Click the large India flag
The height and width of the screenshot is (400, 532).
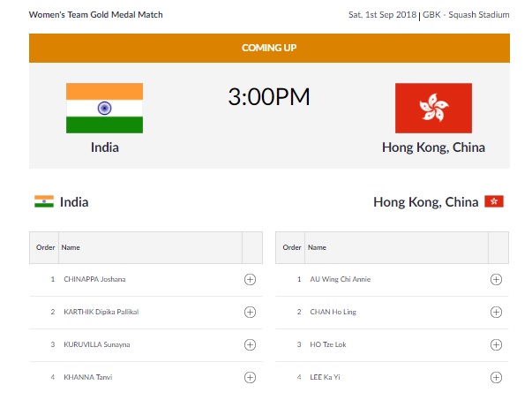104,108
